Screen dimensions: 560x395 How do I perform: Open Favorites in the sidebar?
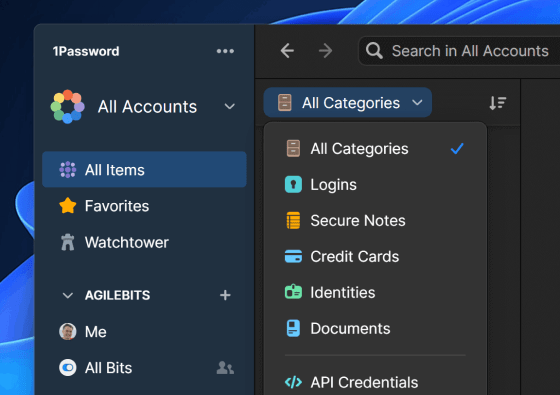point(144,206)
